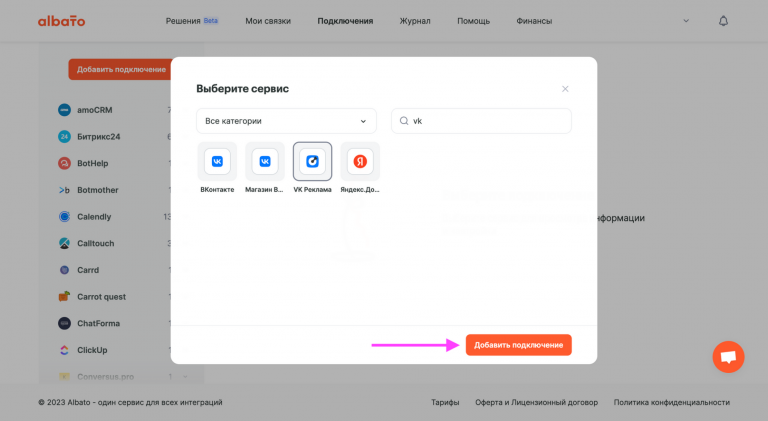Open the Финансы page

click(534, 21)
